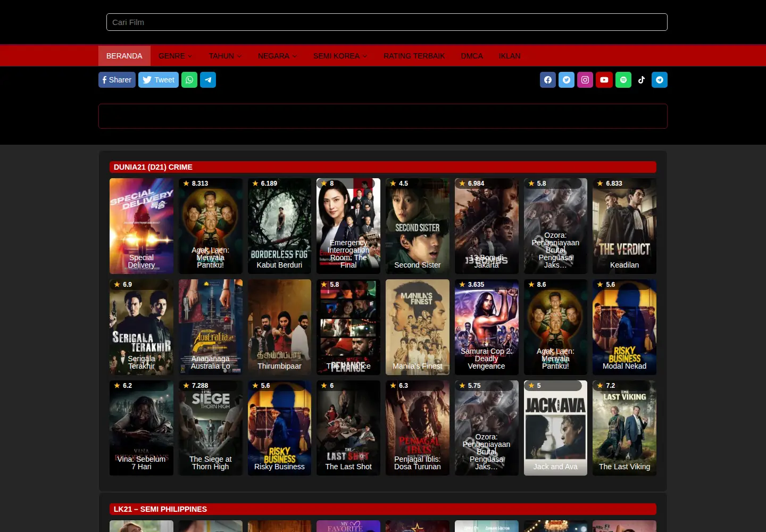Screen dimensions: 766x532
Task: Open the Special Delivery movie poster
Action: [141, 226]
